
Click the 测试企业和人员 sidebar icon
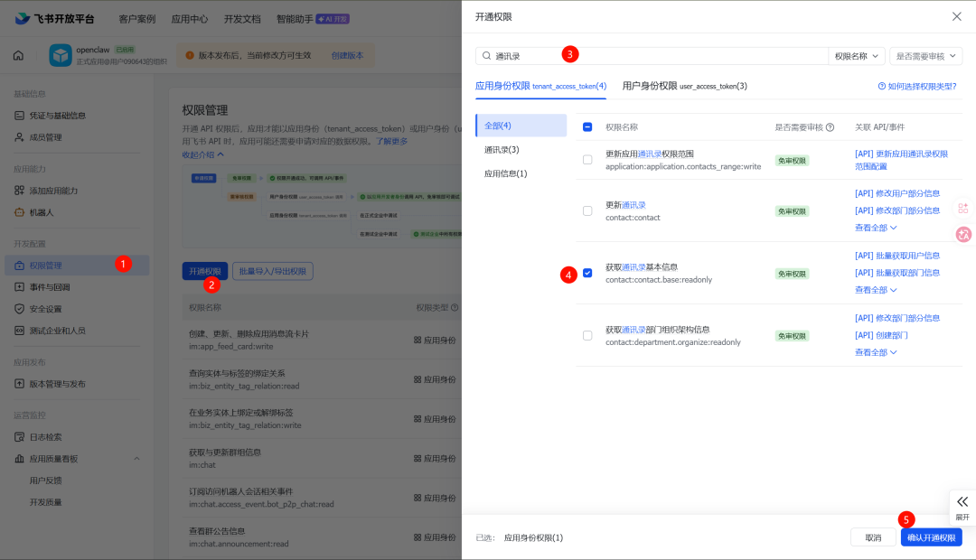tap(19, 331)
